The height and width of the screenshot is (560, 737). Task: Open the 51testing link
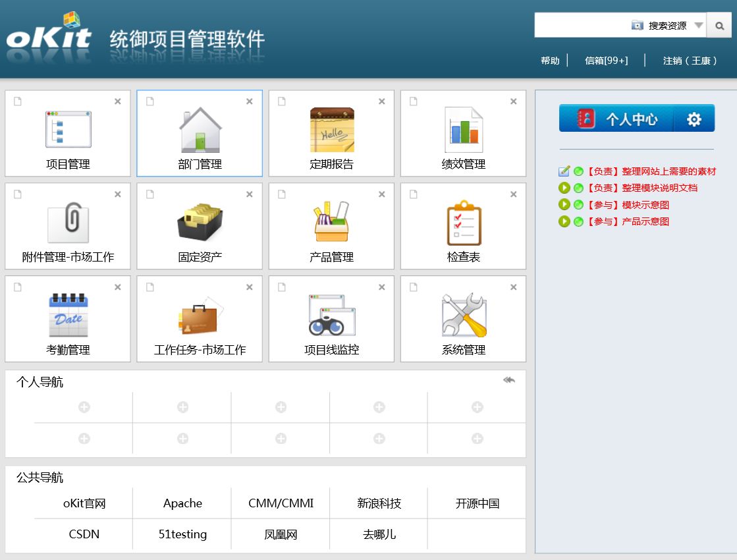(182, 534)
